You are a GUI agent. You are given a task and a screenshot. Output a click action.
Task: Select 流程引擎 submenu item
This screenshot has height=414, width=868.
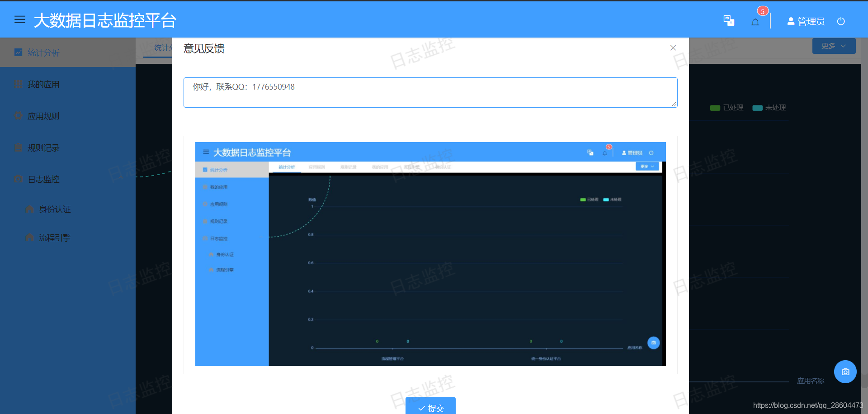pos(68,238)
